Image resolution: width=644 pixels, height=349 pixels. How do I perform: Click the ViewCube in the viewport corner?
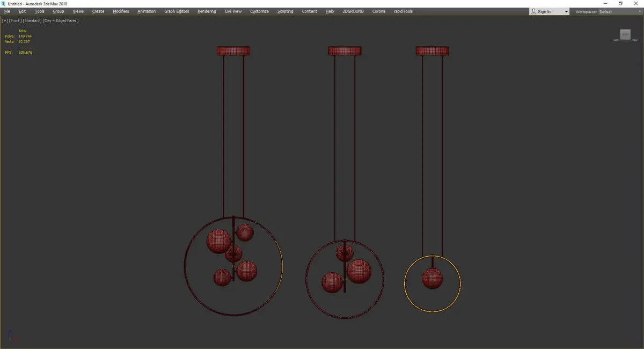point(625,35)
